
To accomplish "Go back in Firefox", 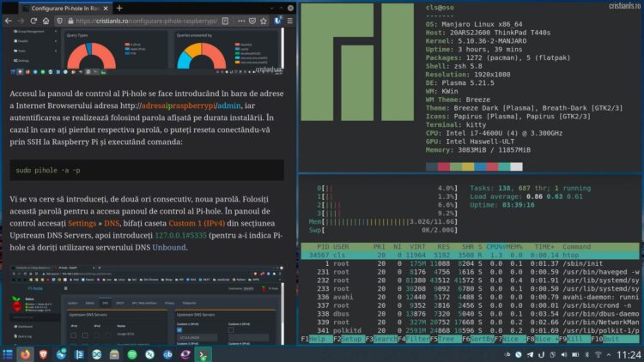I will pos(9,21).
